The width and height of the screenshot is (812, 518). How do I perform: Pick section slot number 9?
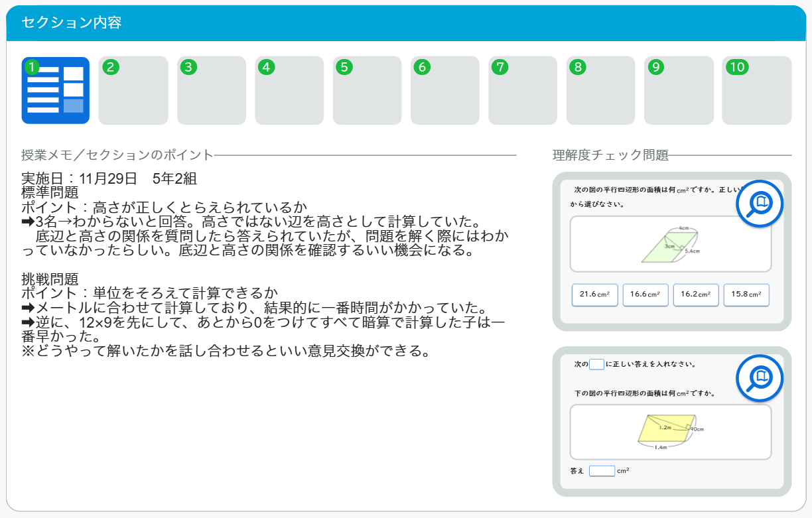pos(679,90)
